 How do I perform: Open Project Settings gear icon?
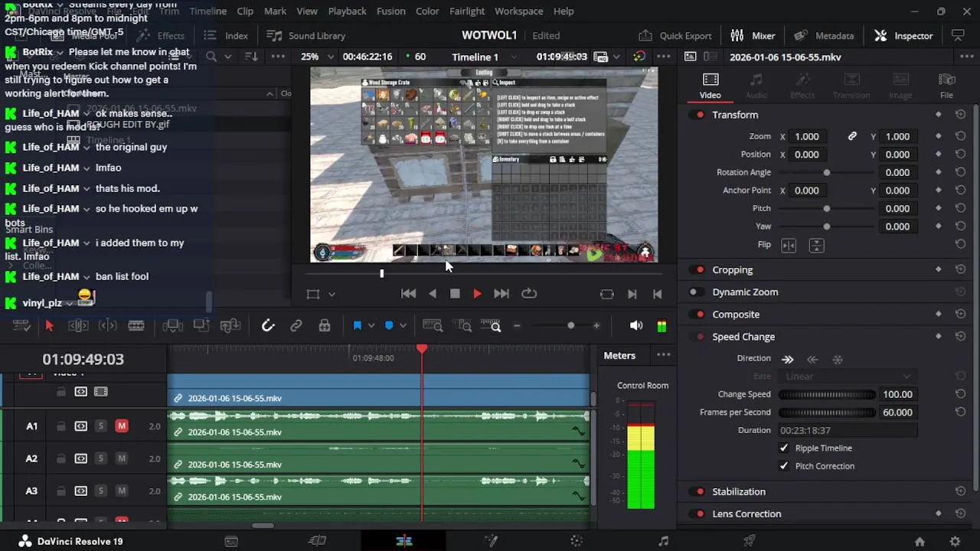coord(955,541)
